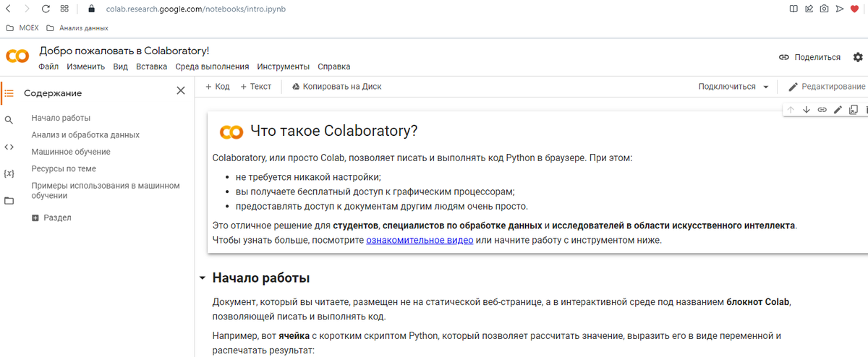Screen dimensions: 868x357
Task: Click the browser back arrow
Action: [x=8, y=9]
